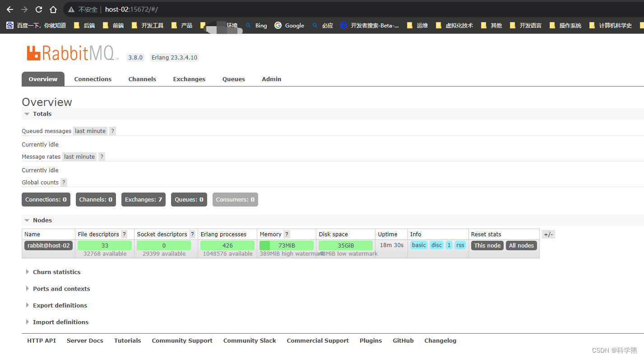
Task: Switch to the Channels tab
Action: tap(142, 79)
